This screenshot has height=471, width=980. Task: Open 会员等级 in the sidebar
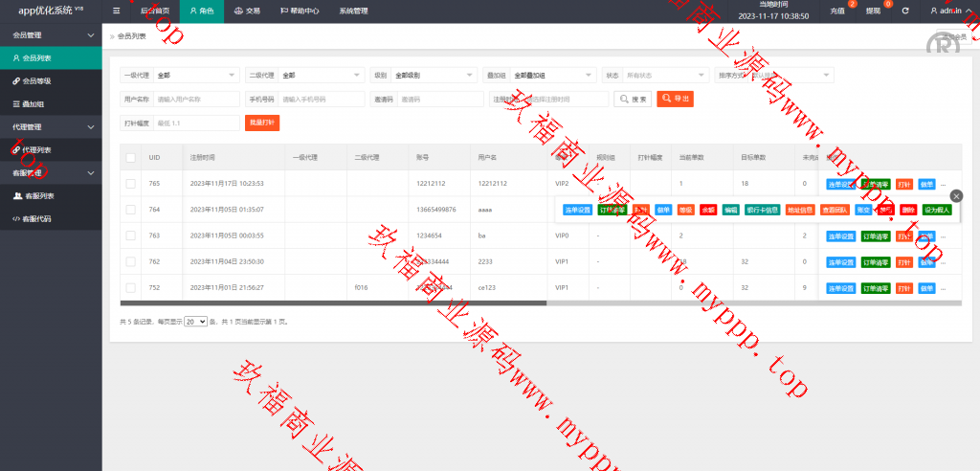click(x=37, y=81)
